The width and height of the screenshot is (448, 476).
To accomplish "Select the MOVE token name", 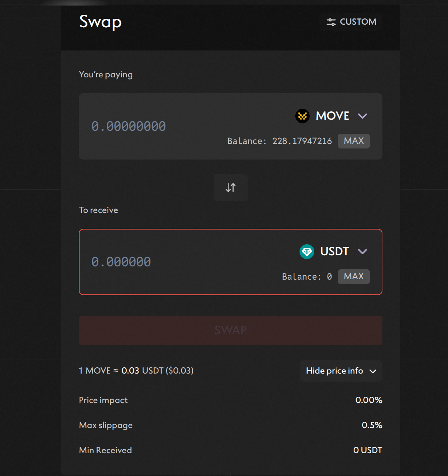I will (x=332, y=116).
